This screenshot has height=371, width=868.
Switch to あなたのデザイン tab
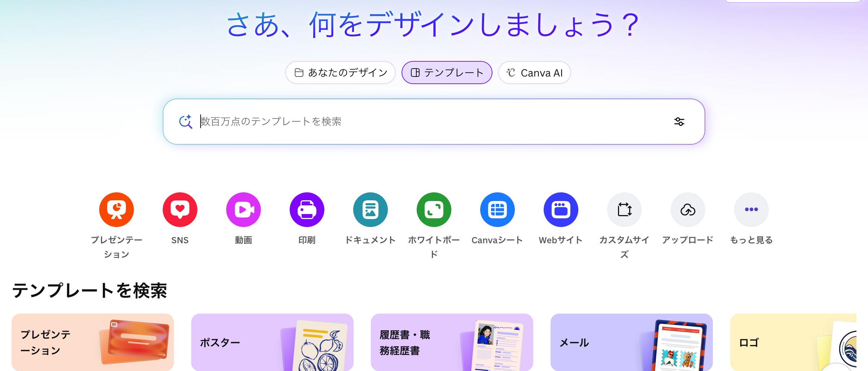point(341,73)
